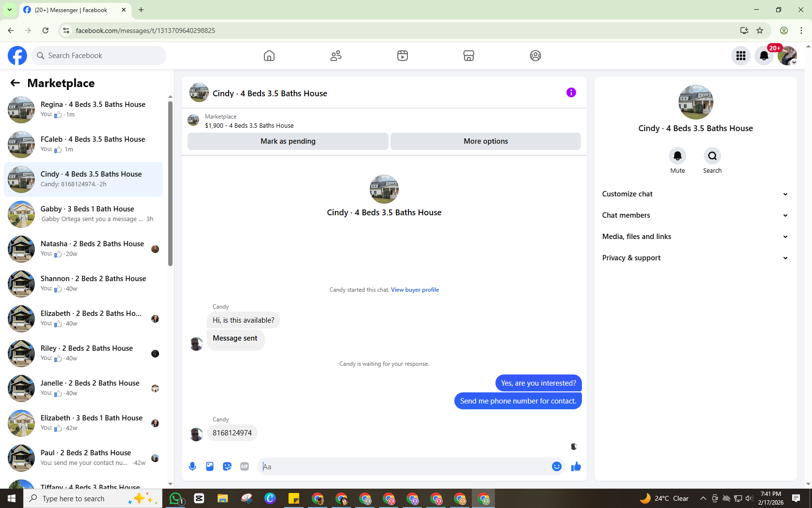Open the Paul 2 Beds 2 Baths conversation
Screen dimensions: 812x508
tap(83, 458)
